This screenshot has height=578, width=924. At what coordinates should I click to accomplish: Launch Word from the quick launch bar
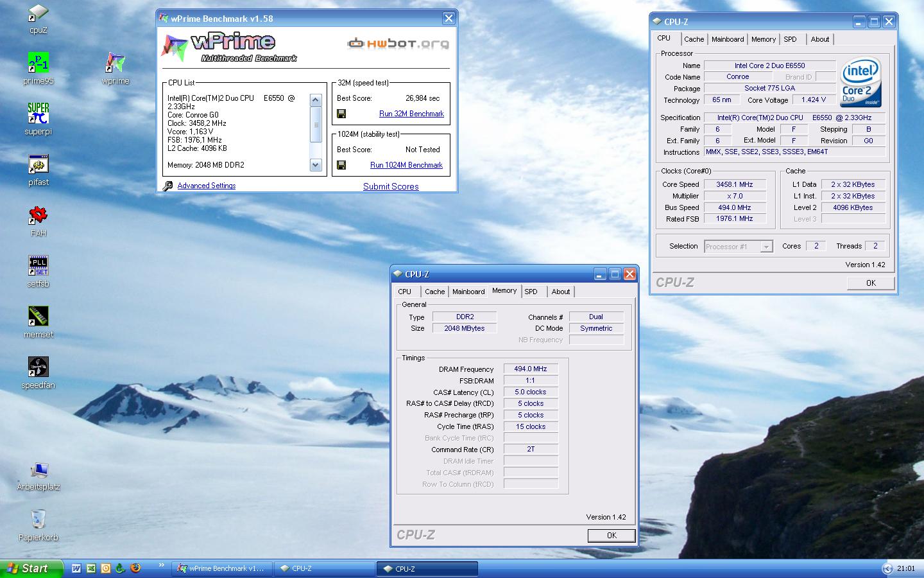pyautogui.click(x=76, y=568)
